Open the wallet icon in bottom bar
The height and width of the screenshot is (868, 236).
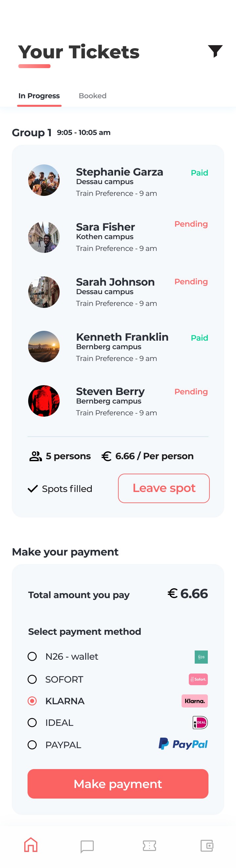pyautogui.click(x=207, y=845)
